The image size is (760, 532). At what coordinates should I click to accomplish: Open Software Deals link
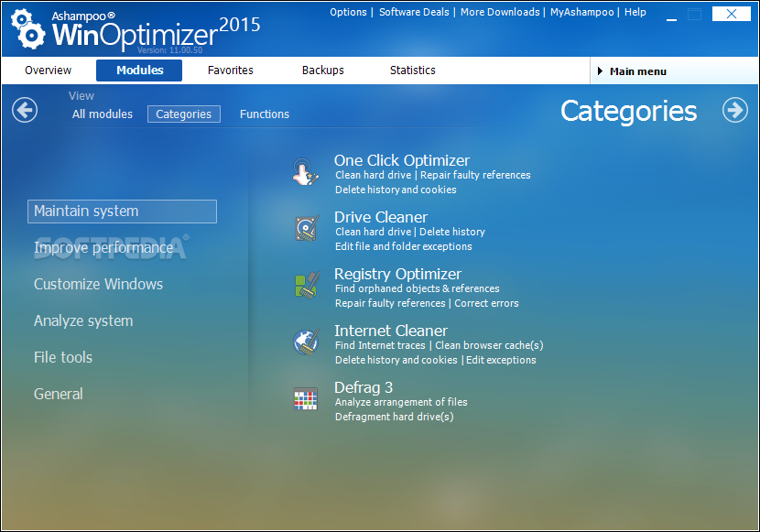coord(414,12)
